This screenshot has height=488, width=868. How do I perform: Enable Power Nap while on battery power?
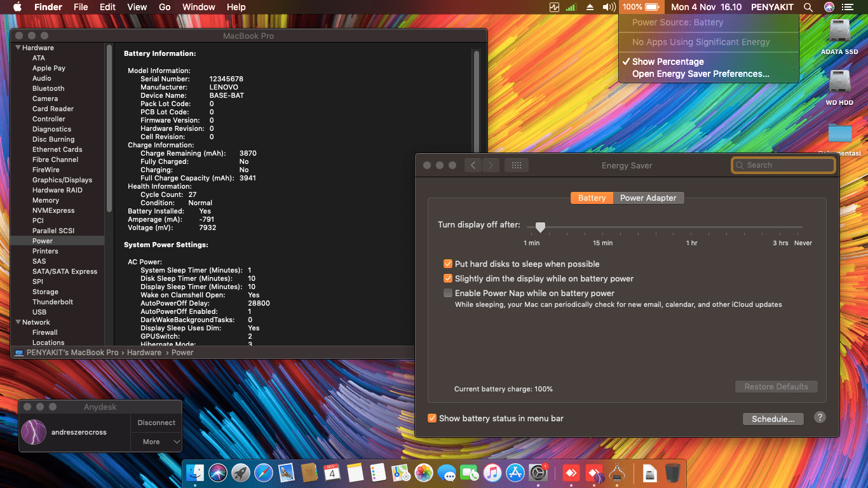click(x=448, y=293)
